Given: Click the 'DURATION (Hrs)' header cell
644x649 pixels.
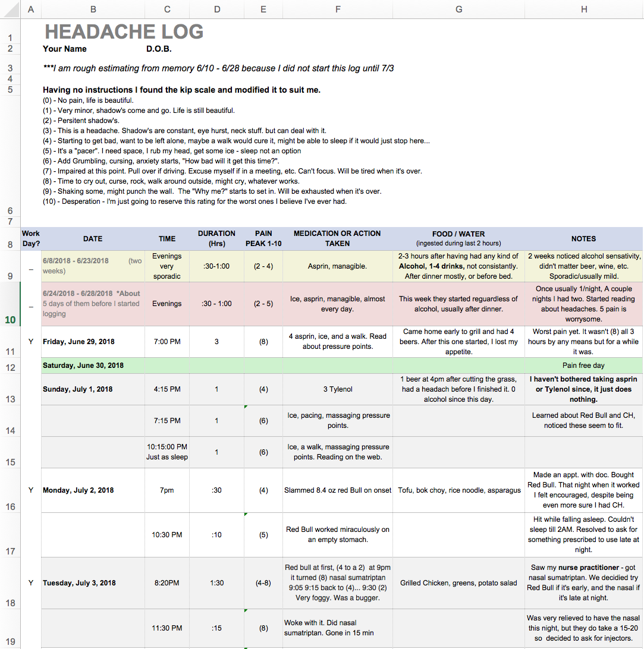Looking at the screenshot, I should pyautogui.click(x=216, y=239).
